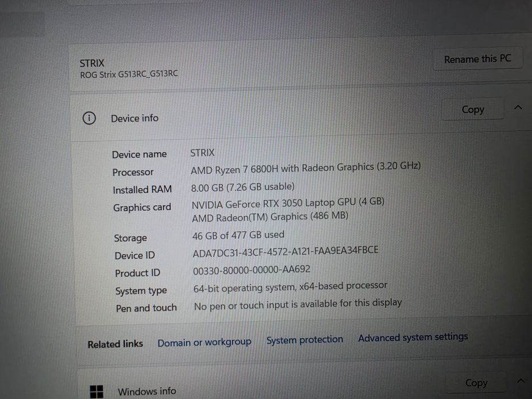This screenshot has height=399, width=532.
Task: Select the Windows info header text
Action: 147,391
